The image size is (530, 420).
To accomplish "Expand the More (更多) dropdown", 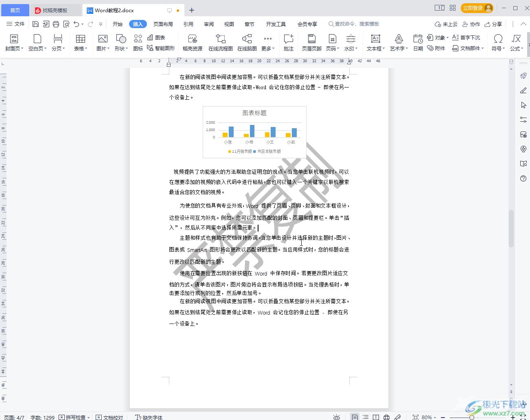I will (x=267, y=42).
